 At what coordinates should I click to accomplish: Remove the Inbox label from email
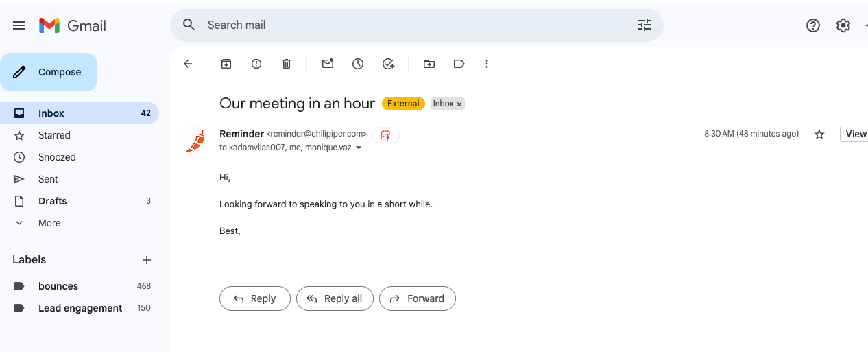click(459, 104)
